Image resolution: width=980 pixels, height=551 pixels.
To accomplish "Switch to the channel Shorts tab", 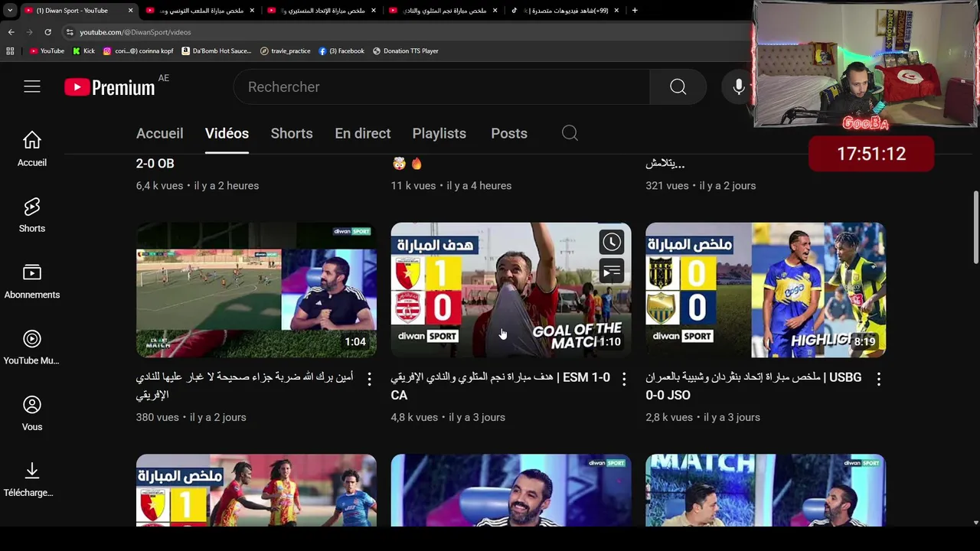I will pos(292,133).
